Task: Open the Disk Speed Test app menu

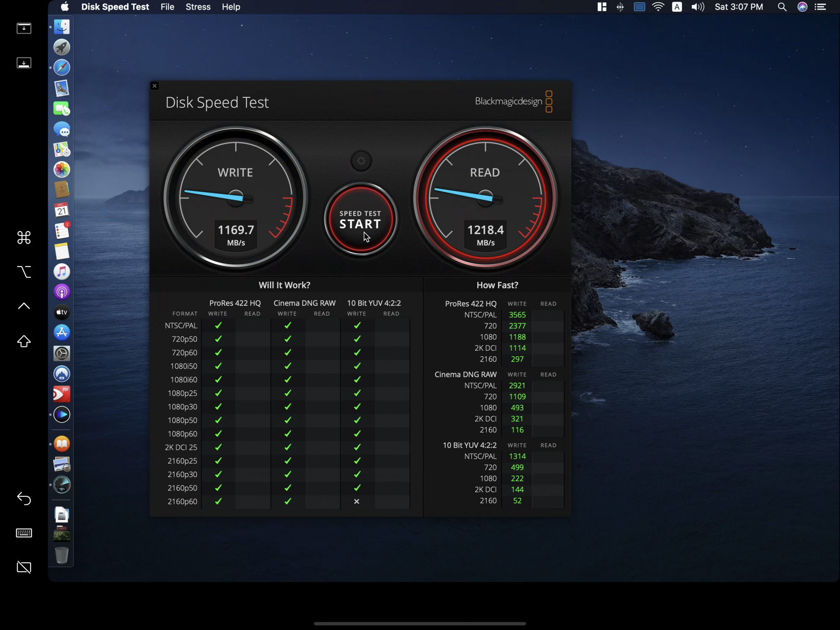Action: coord(115,7)
